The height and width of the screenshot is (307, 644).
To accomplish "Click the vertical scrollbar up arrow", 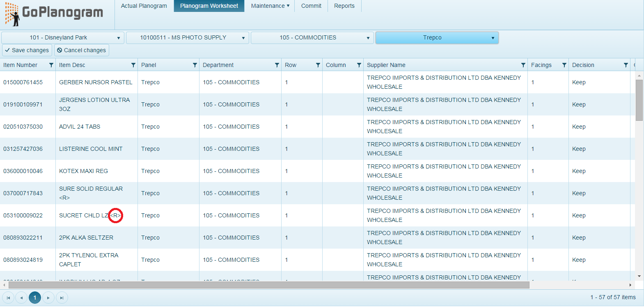I will click(x=639, y=76).
